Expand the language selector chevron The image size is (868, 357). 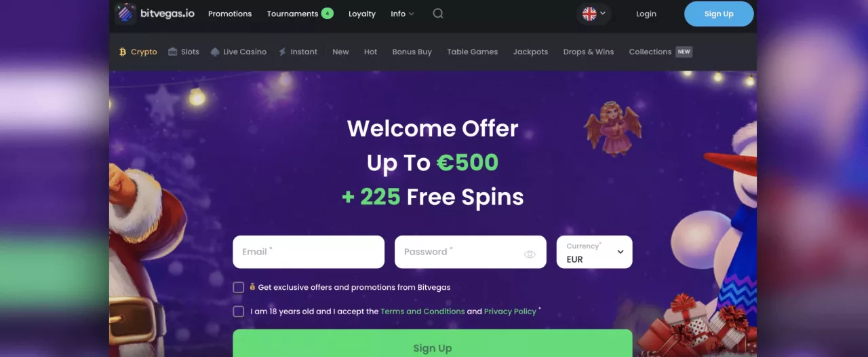pyautogui.click(x=603, y=14)
